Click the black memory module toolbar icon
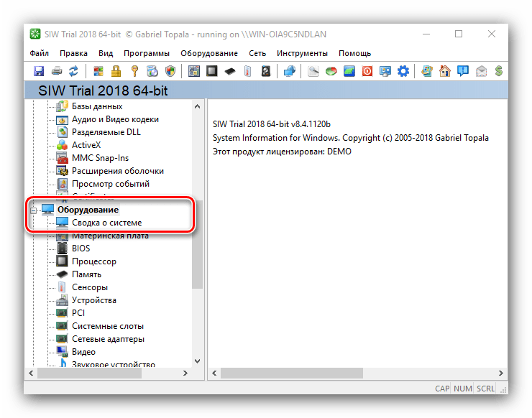This screenshot has width=532, height=418. pyautogui.click(x=230, y=72)
